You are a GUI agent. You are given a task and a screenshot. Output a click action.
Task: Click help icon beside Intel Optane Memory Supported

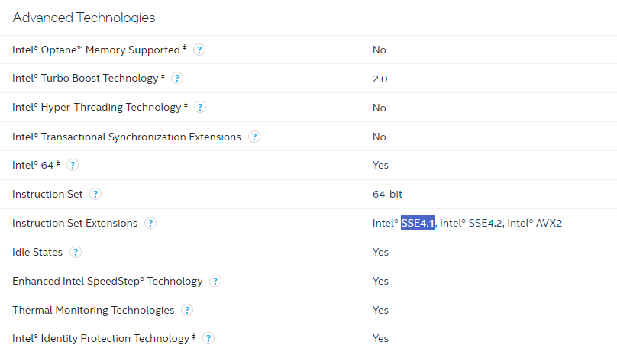(199, 50)
